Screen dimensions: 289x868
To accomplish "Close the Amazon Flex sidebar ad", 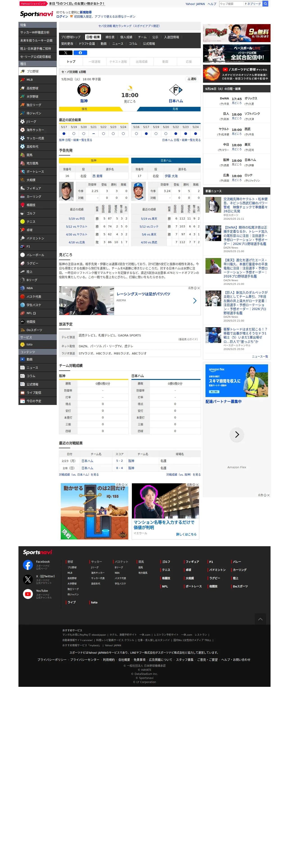I will pyautogui.click(x=269, y=495).
